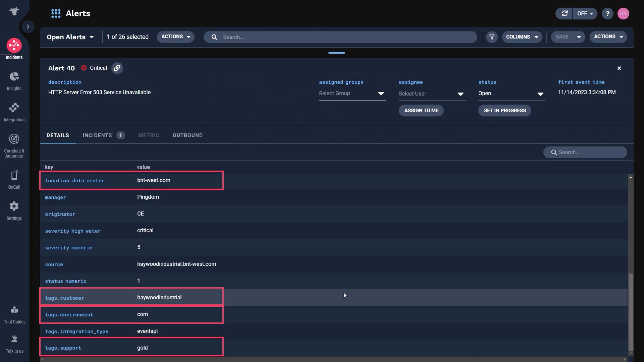Open the left ACTIONS dropdown for selected alerts
Screen dimensions: 644x362
[176, 37]
